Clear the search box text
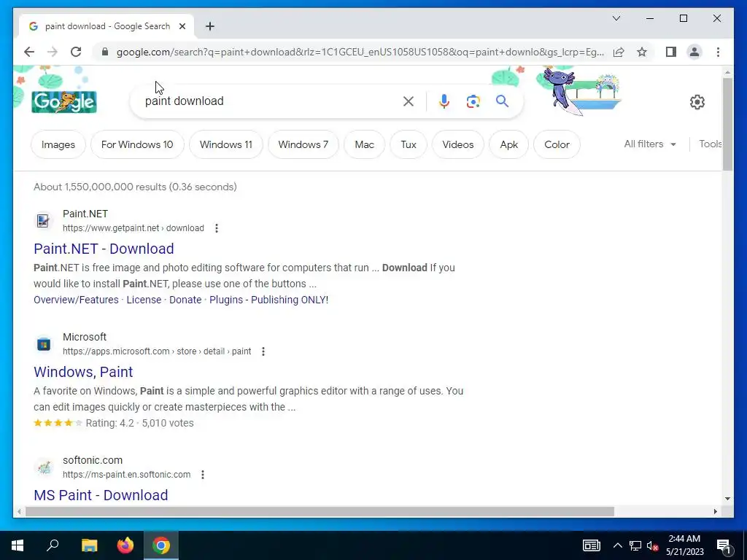 [x=409, y=101]
